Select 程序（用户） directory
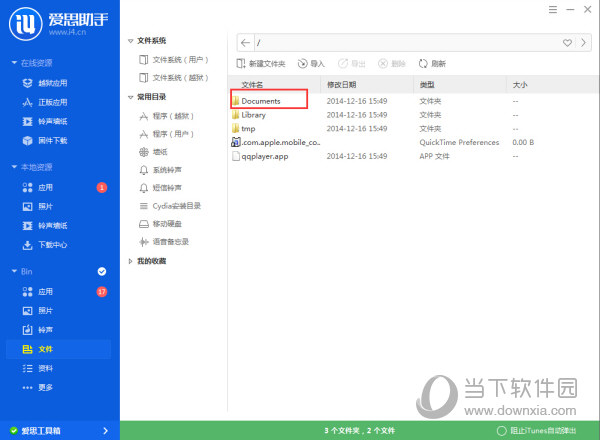This screenshot has width=601, height=440. coord(167,134)
